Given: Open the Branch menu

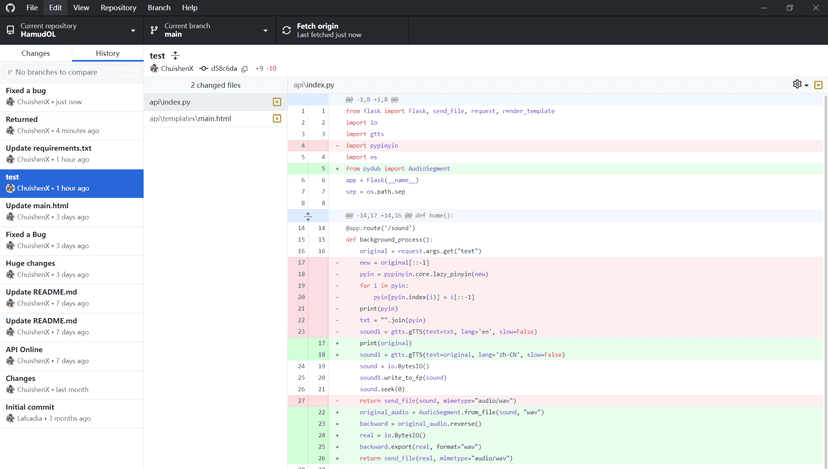Looking at the screenshot, I should coord(159,8).
